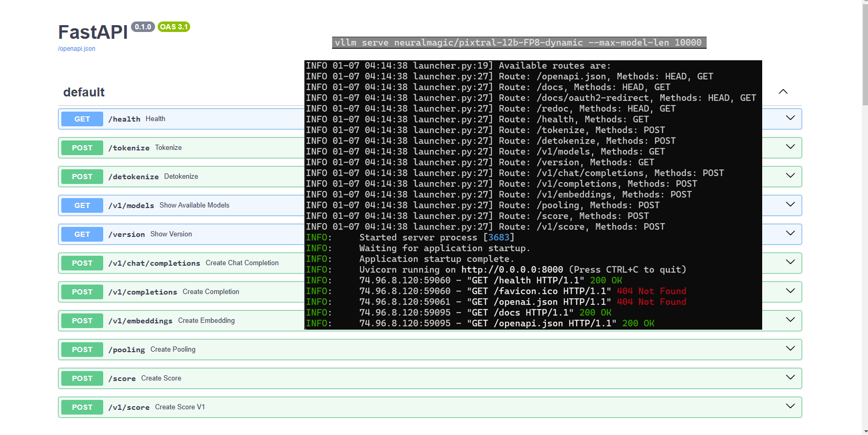Click the vertical scrollbar thumb
This screenshot has width=868, height=435.
[x=865, y=55]
